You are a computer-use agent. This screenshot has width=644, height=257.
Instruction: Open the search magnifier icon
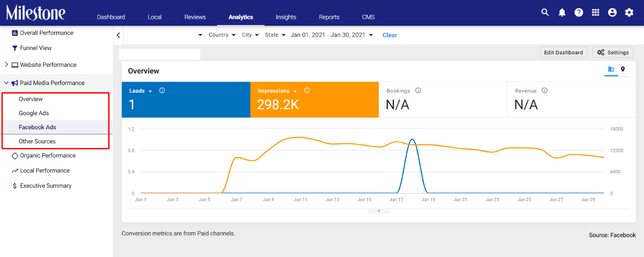pos(545,12)
